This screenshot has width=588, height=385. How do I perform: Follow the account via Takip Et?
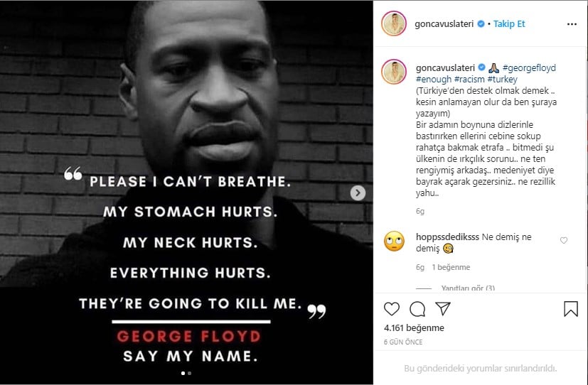(509, 23)
